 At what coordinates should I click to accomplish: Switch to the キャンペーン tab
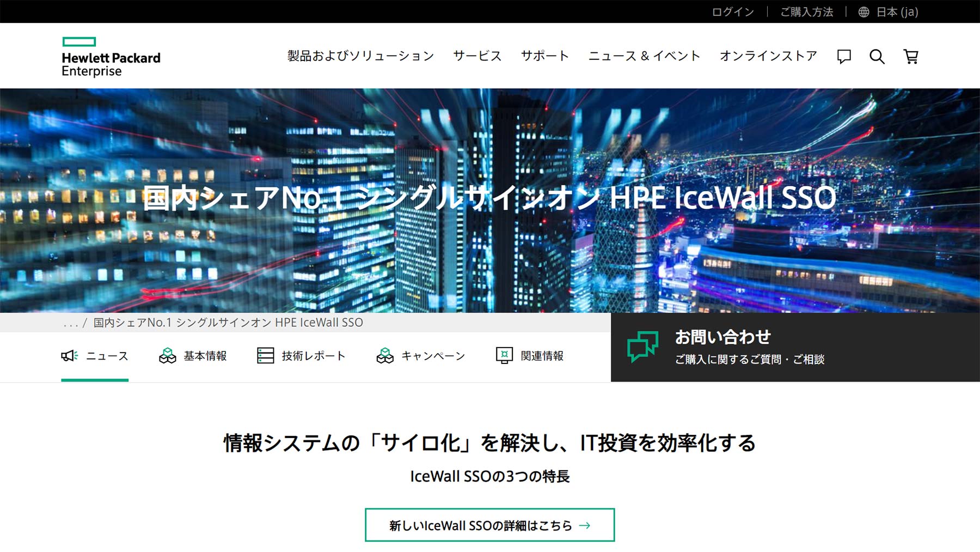[x=421, y=356]
